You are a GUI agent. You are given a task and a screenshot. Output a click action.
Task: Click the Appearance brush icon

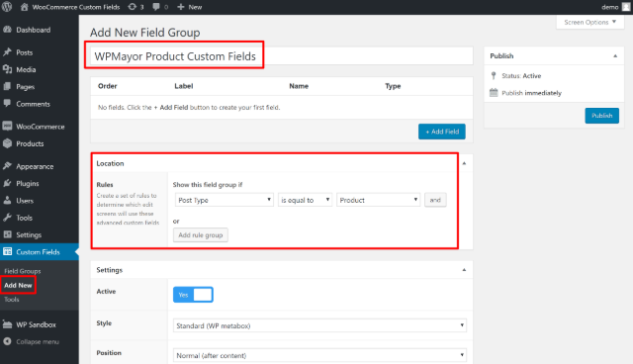pos(7,166)
